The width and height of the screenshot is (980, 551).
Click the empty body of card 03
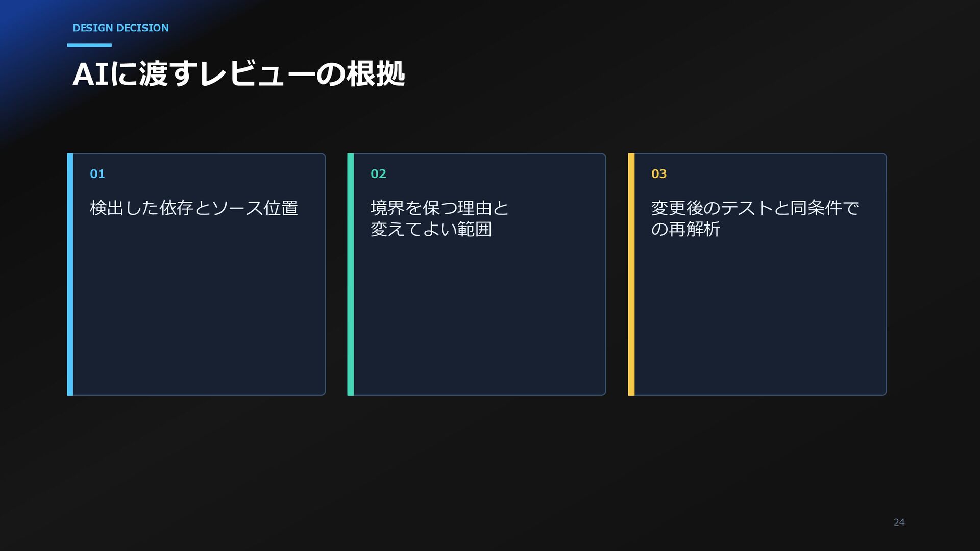(x=761, y=316)
